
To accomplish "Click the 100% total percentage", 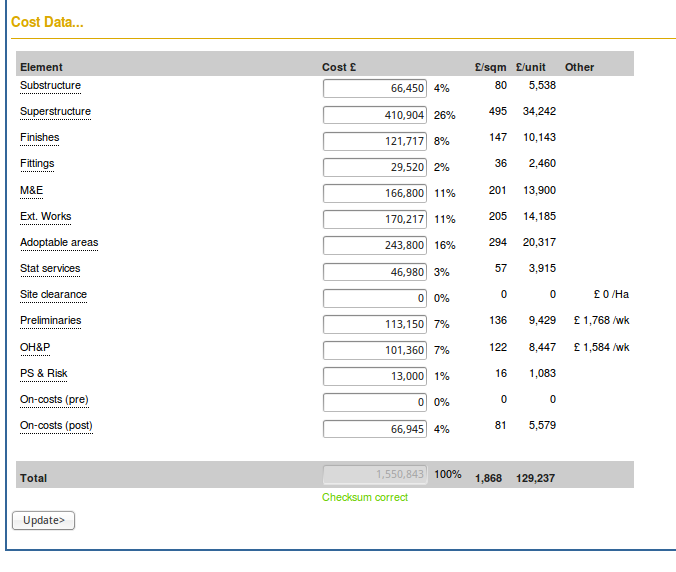I will point(448,474).
